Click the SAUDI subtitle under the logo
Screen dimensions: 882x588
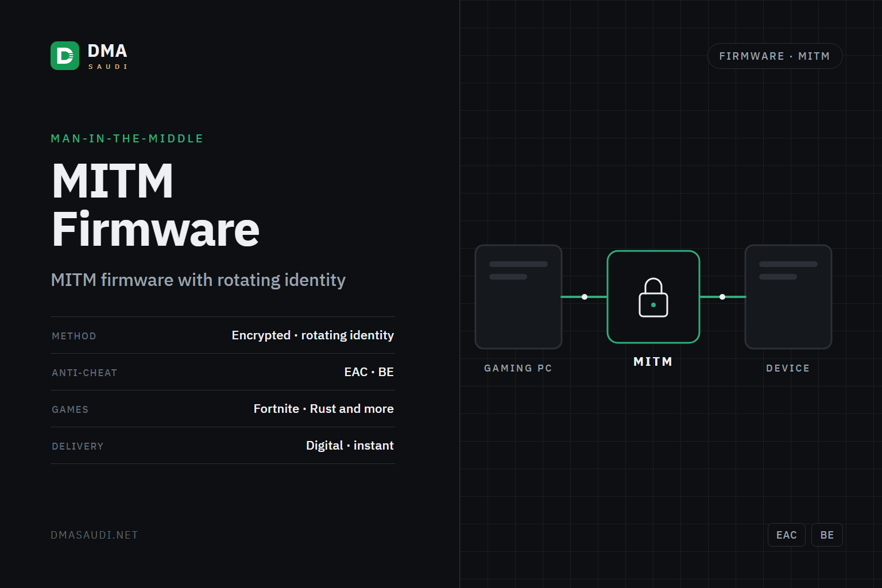[108, 67]
